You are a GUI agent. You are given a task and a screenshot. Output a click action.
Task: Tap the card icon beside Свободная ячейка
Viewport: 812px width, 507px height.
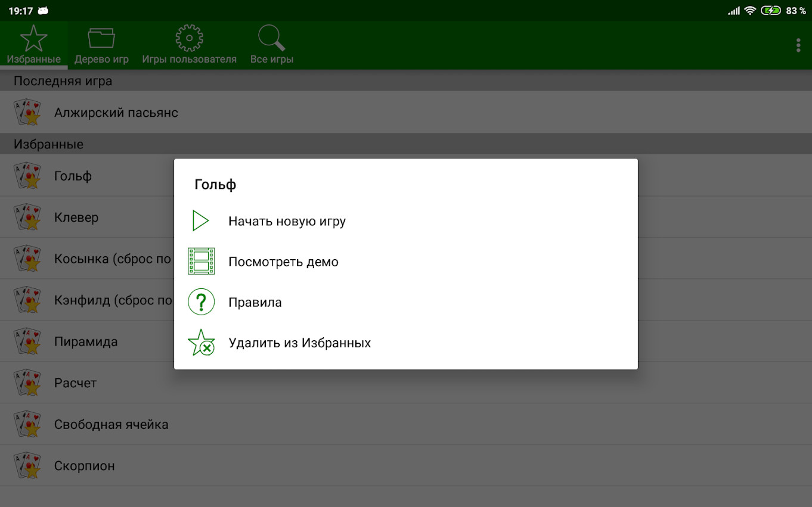pyautogui.click(x=27, y=424)
